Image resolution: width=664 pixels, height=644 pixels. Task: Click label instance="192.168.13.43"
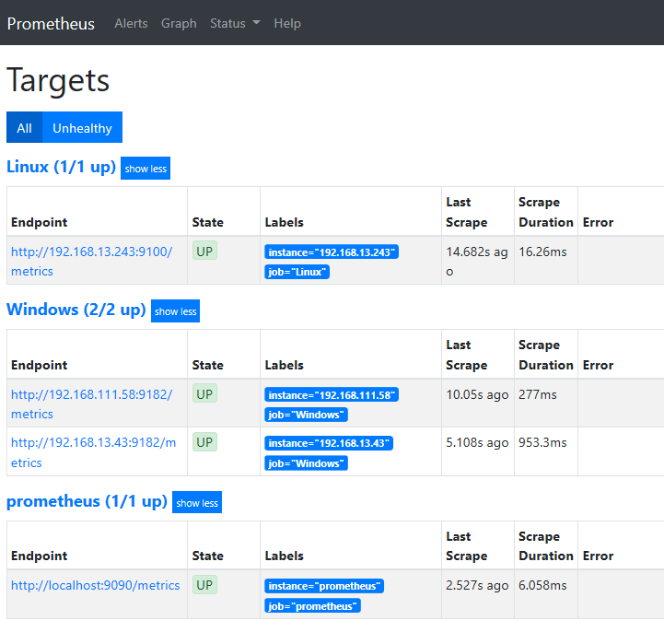click(329, 443)
